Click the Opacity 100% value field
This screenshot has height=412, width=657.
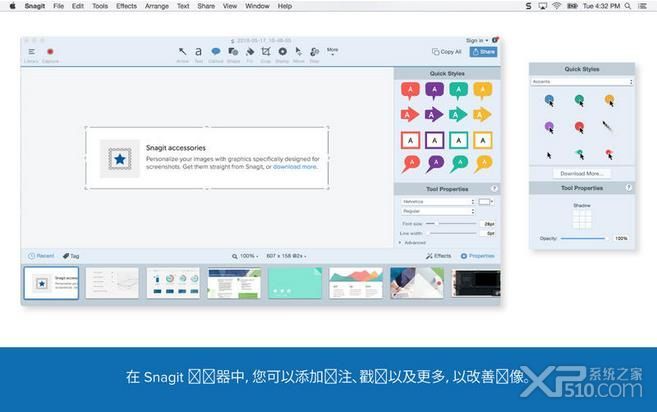pyautogui.click(x=621, y=238)
